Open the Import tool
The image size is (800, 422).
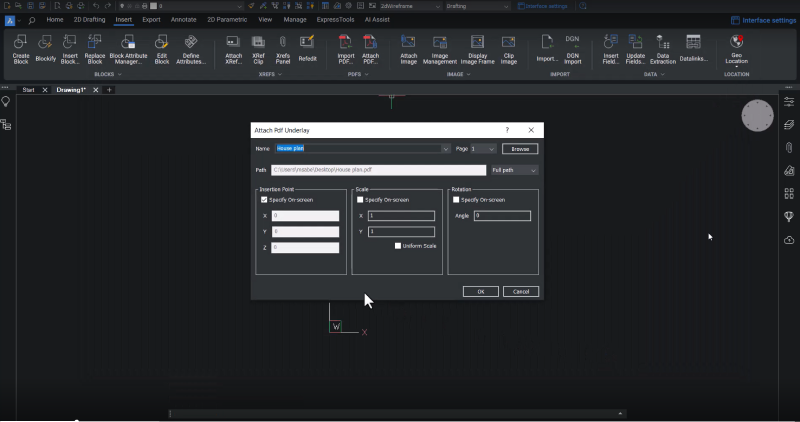(x=547, y=49)
